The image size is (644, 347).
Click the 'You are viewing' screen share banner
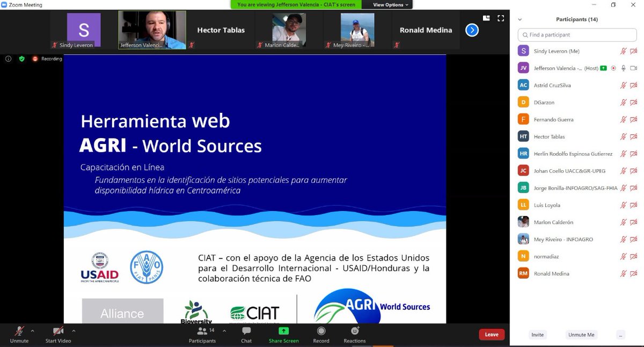tap(296, 4)
